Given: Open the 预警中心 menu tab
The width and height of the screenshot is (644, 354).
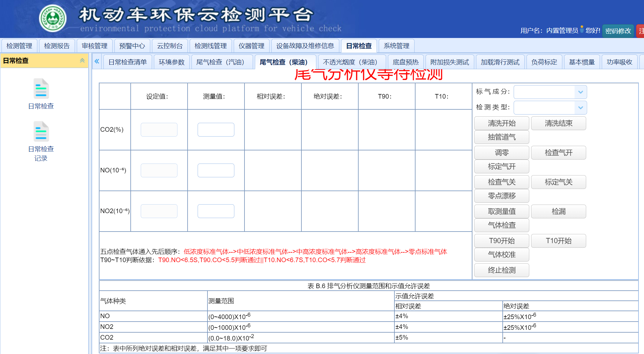Looking at the screenshot, I should (x=132, y=46).
